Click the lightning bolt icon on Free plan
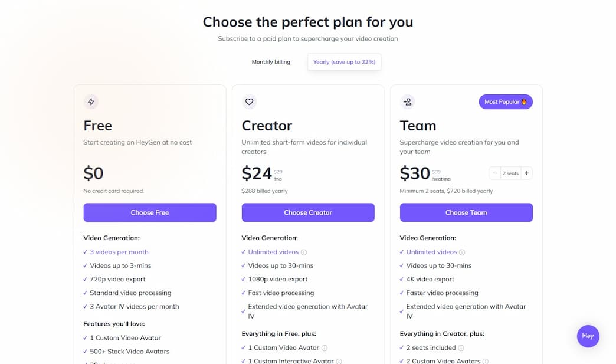Screen dimensions: 616x364 click(x=91, y=101)
